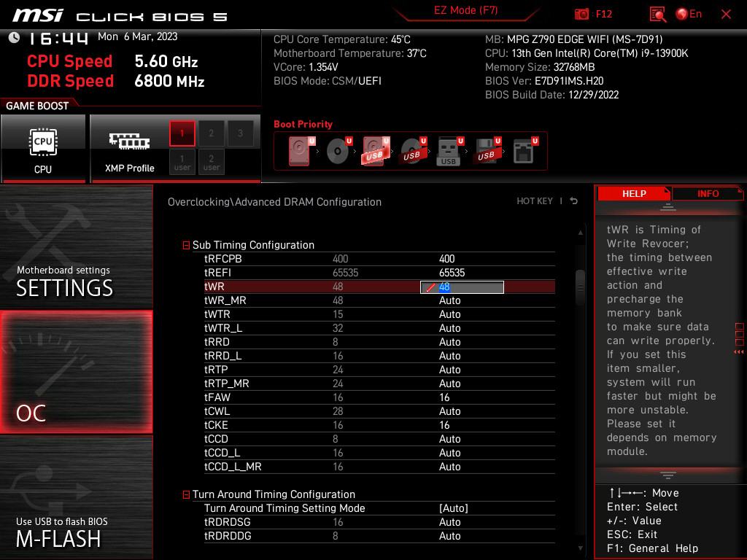
Task: Open Motherboard SETTINGS menu
Action: 76,246
